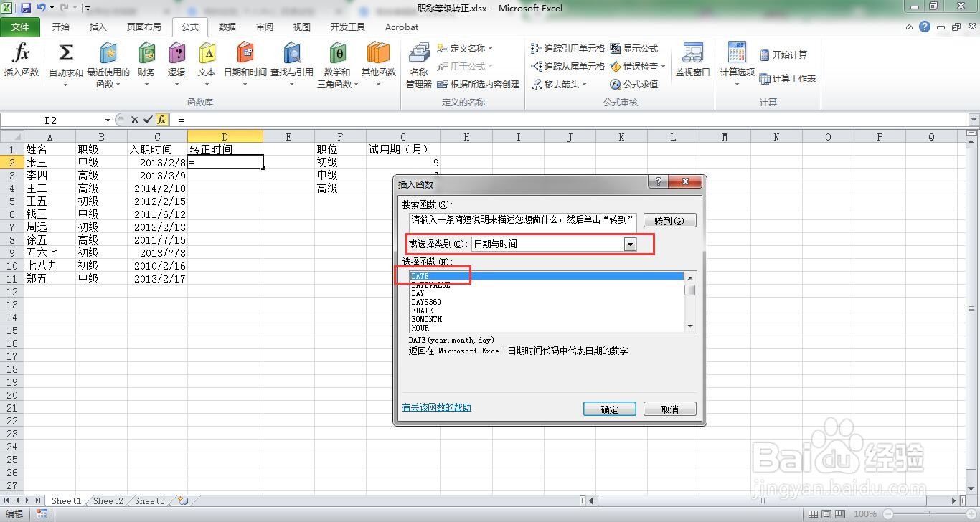980x522 pixels.
Task: Switch to the Acrobat tab
Action: [x=402, y=27]
